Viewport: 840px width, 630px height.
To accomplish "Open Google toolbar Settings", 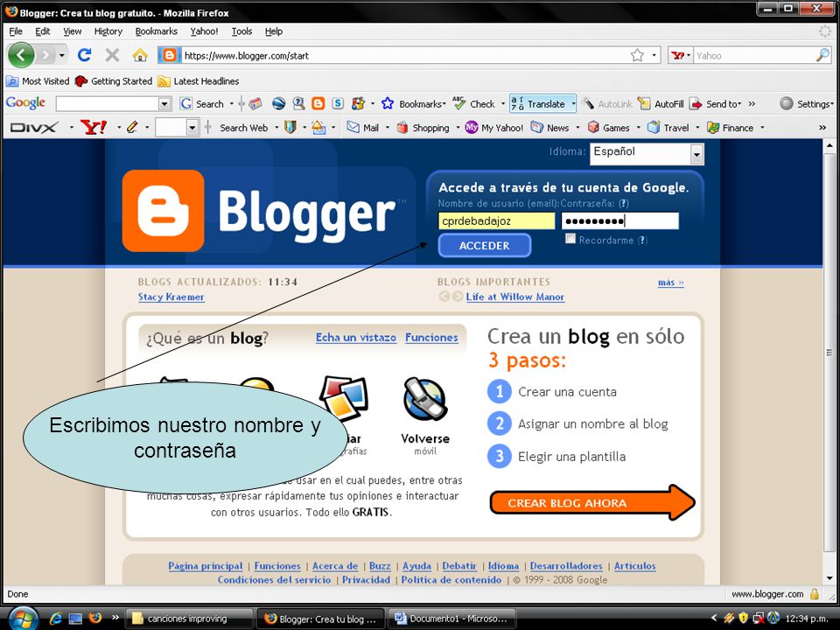I will (x=806, y=103).
